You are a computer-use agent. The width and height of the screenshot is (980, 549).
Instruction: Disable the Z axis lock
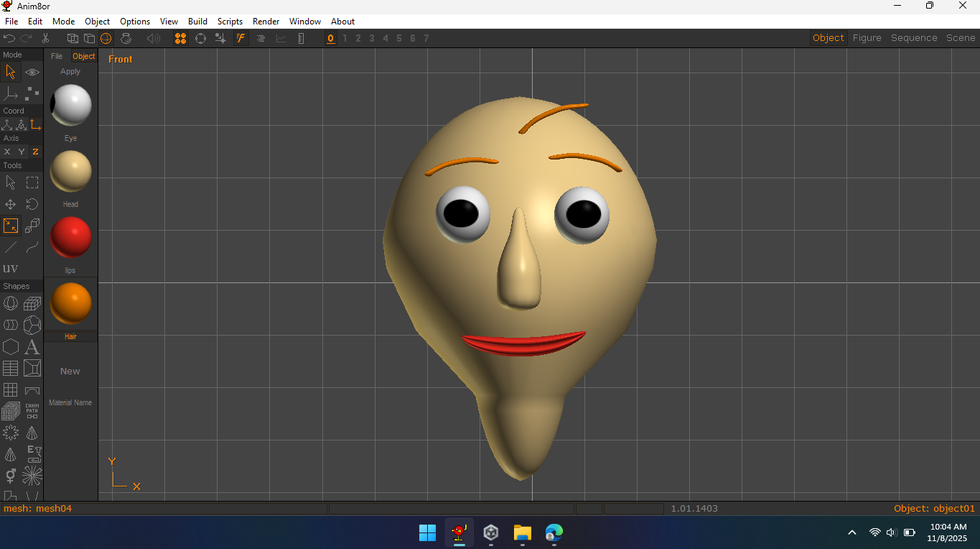tap(35, 152)
